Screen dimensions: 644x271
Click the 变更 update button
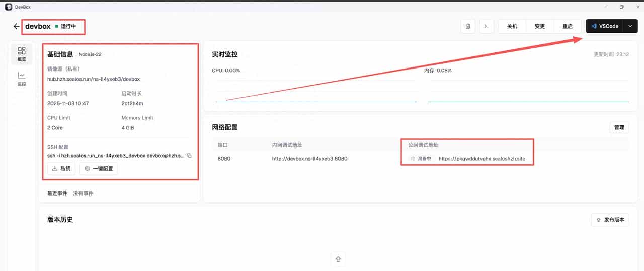540,26
